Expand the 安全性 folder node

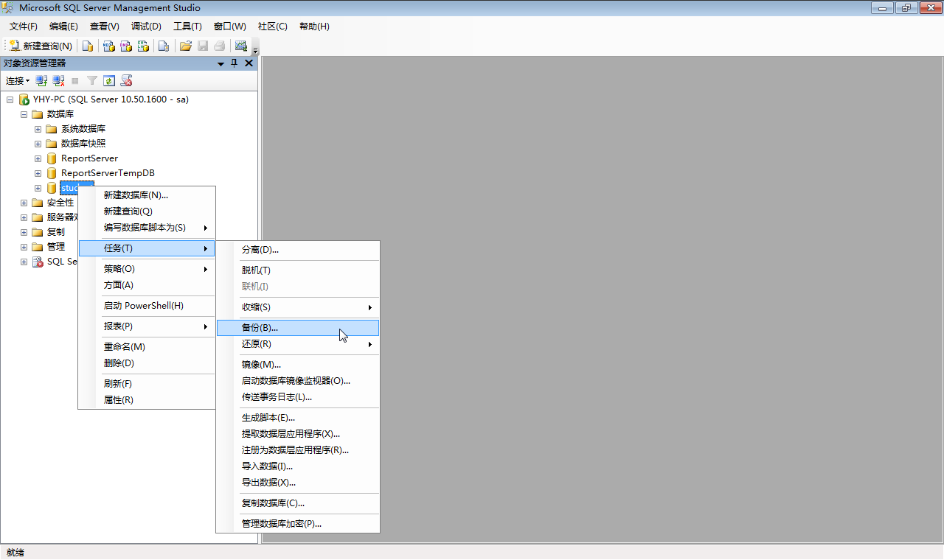(24, 203)
